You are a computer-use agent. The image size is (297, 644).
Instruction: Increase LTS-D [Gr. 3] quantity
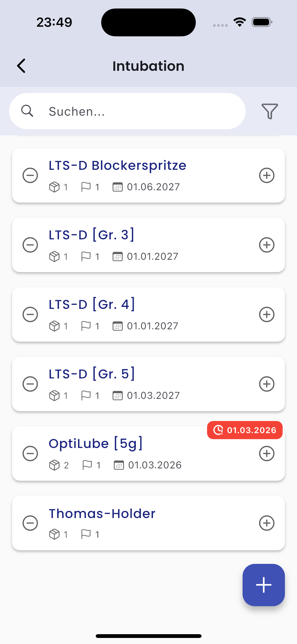coord(267,245)
